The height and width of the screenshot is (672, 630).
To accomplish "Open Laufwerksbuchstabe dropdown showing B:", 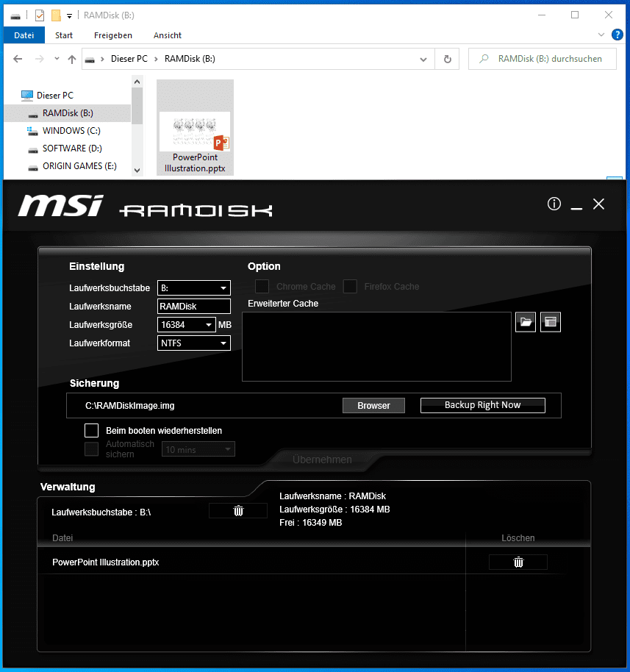I will 194,288.
